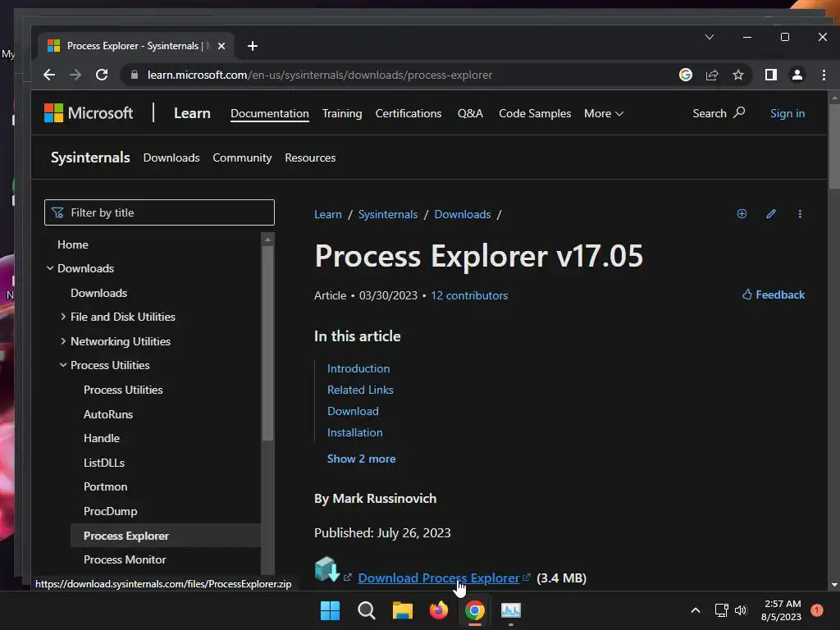
Task: Click the share page icon
Action: click(x=712, y=75)
